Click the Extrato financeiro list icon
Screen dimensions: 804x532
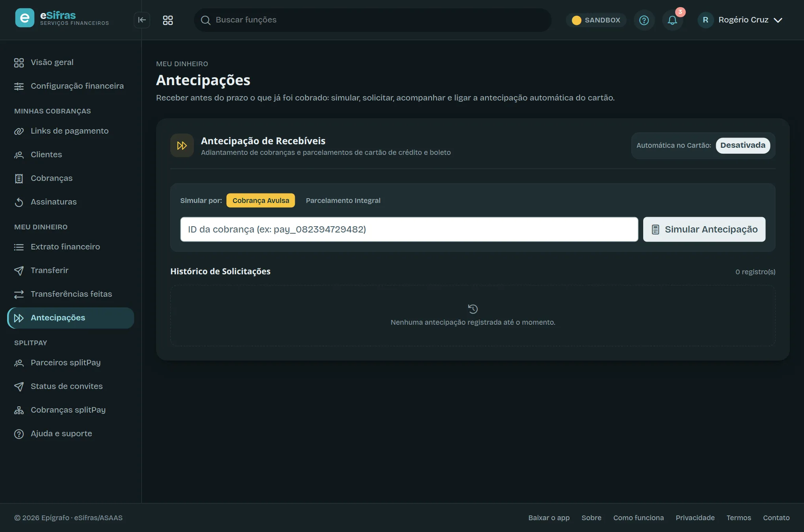(19, 247)
